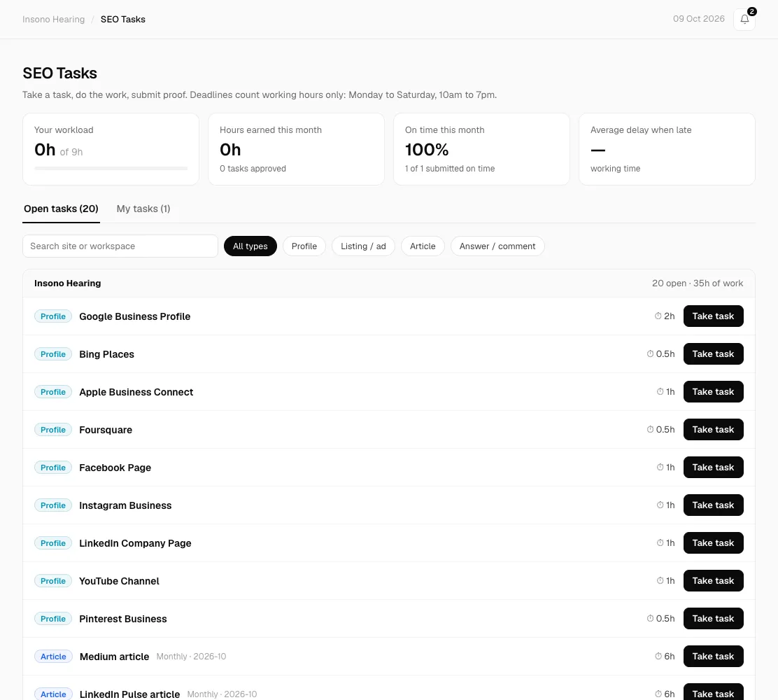Image resolution: width=778 pixels, height=700 pixels.
Task: Click the Profile badge on Foursquare row
Action: point(53,429)
